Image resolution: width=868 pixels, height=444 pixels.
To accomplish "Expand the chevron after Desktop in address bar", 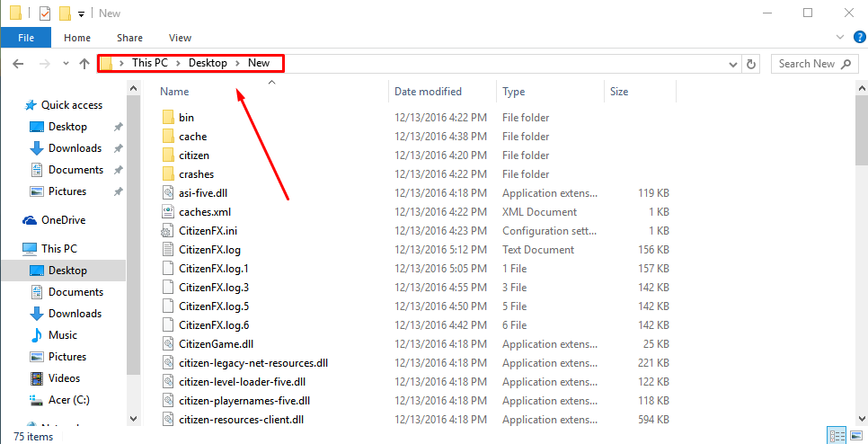I will [x=237, y=63].
